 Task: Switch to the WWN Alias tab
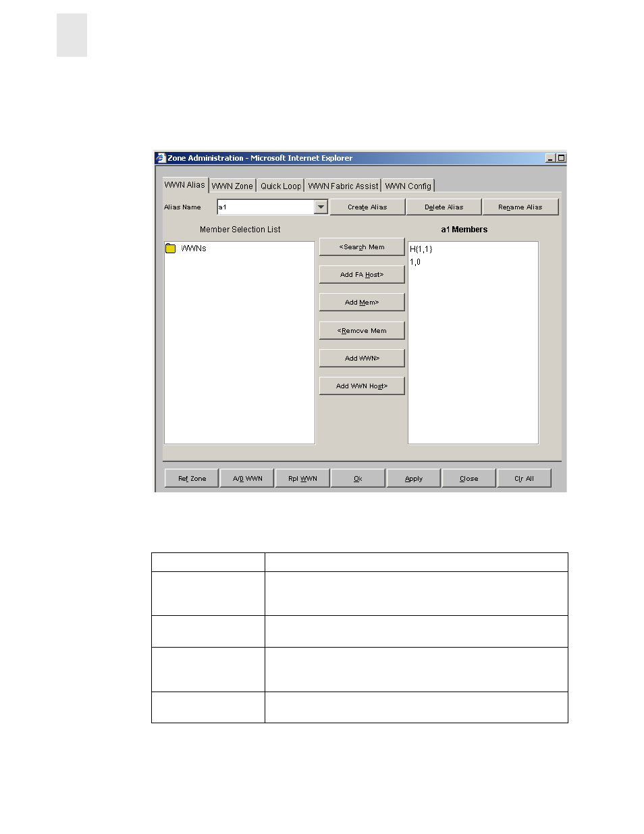tap(185, 185)
